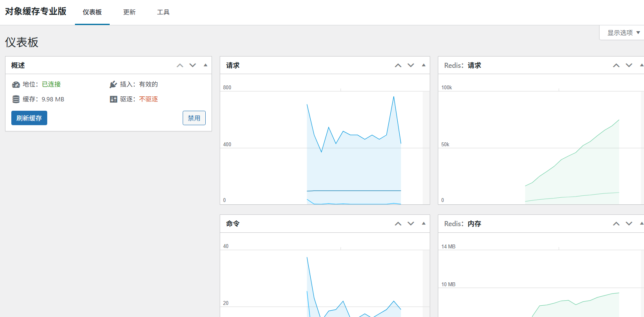Click the peak in 请求 chart
The width and height of the screenshot is (644, 317).
[x=393, y=97]
